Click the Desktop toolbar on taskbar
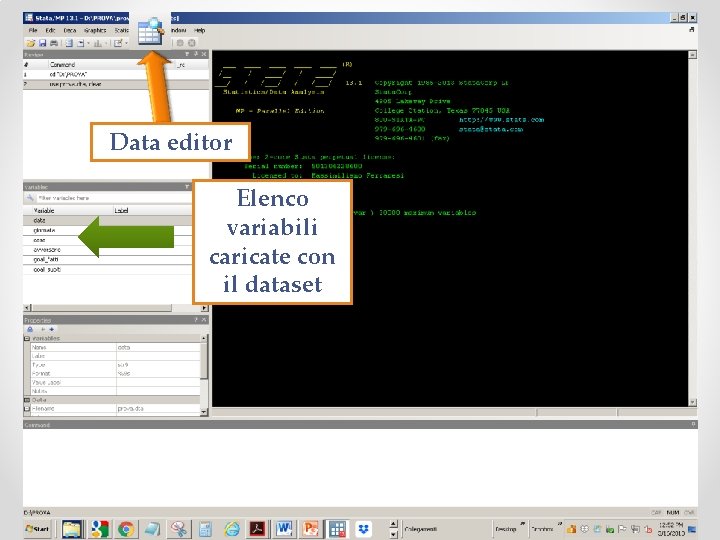Viewport: 720px width, 540px height. coord(505,529)
